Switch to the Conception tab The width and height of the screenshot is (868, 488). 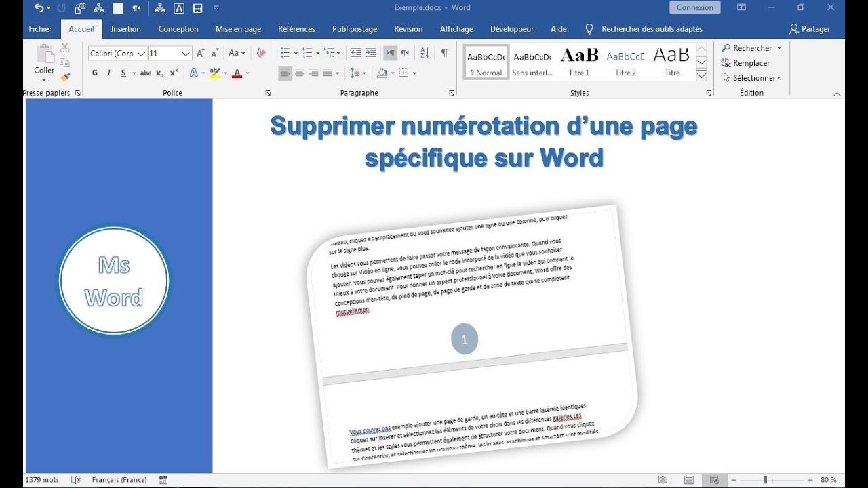pos(178,29)
